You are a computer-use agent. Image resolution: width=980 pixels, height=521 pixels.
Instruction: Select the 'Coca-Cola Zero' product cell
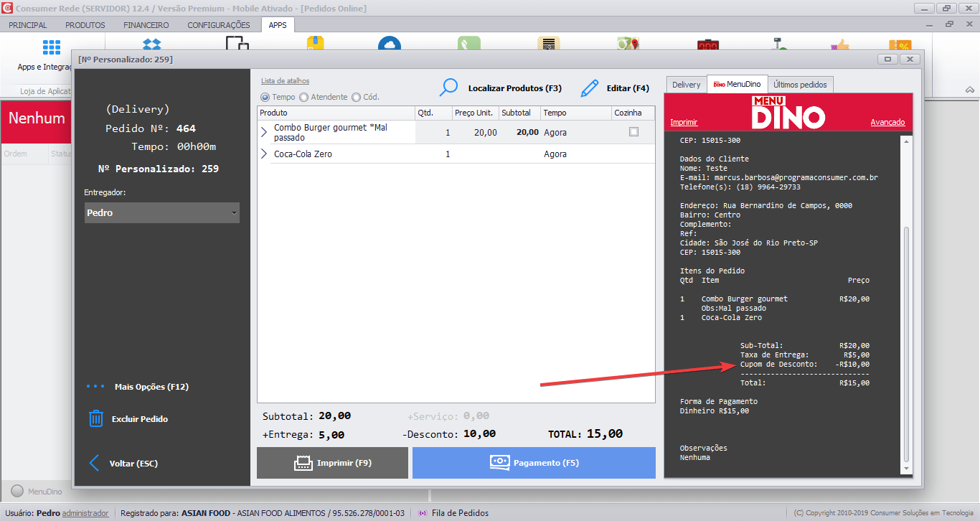click(343, 154)
